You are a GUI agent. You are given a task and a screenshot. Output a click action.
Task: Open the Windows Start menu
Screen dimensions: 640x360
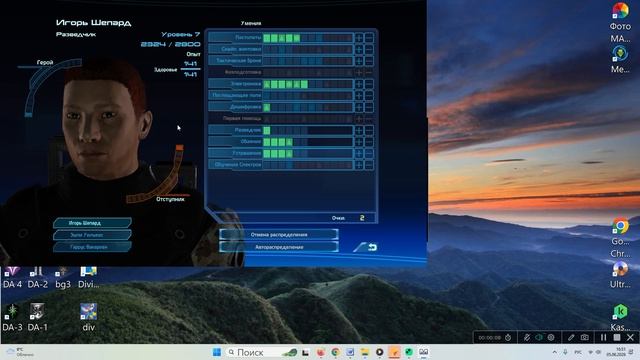[x=217, y=352]
